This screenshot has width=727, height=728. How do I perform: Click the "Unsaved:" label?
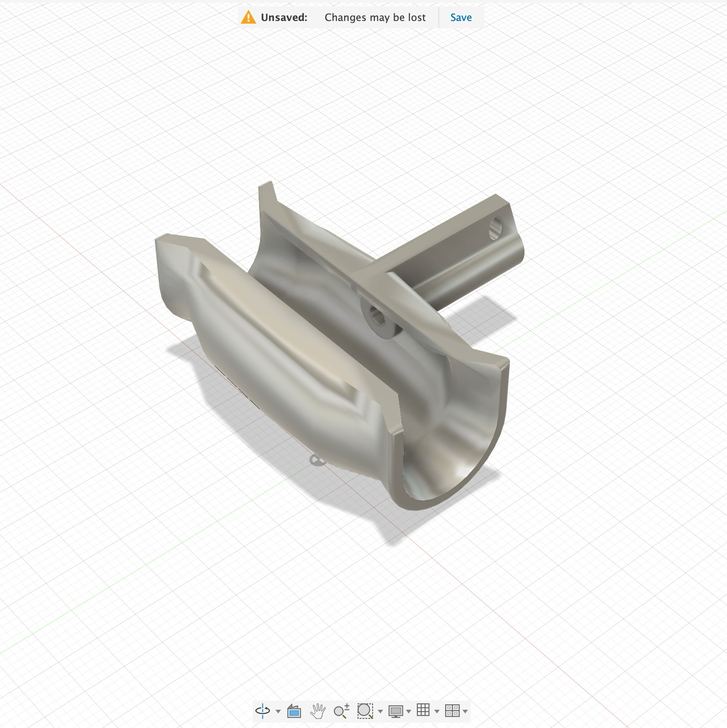284,17
